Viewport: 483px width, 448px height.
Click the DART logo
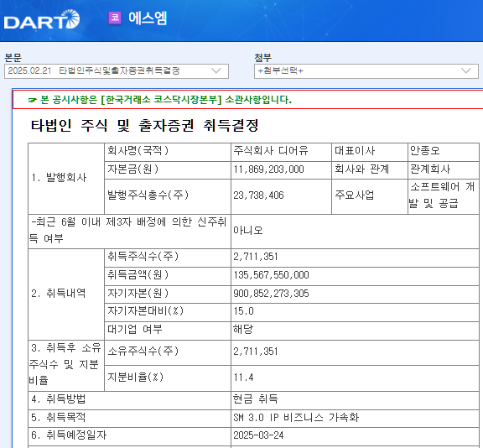pyautogui.click(x=42, y=19)
